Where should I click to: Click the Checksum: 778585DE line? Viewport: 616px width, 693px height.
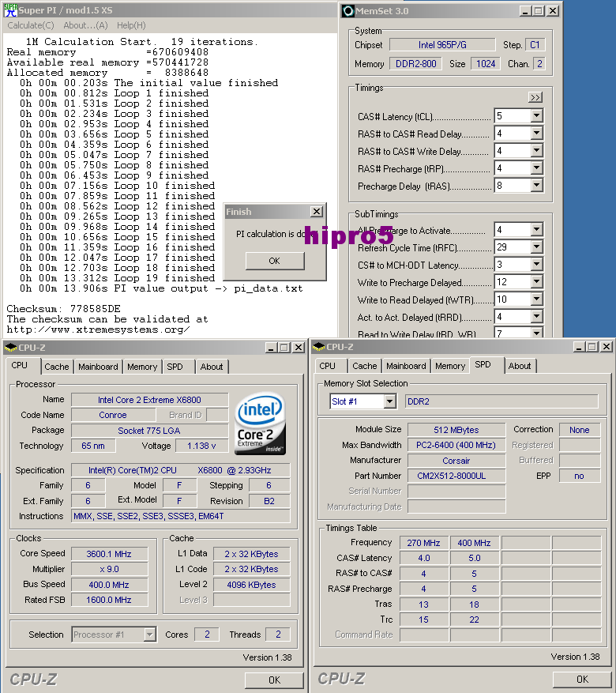click(x=64, y=308)
